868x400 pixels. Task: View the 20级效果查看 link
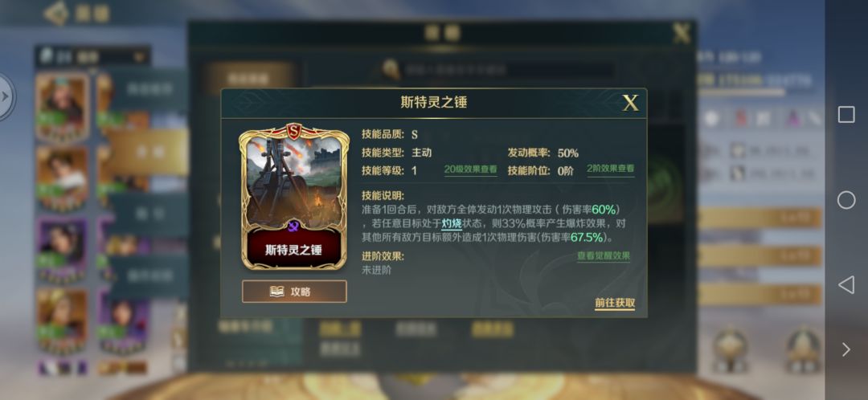[x=470, y=169]
